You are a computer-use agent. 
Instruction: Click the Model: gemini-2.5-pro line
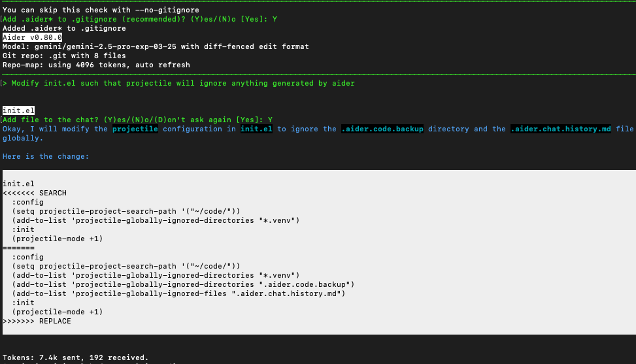(x=156, y=46)
